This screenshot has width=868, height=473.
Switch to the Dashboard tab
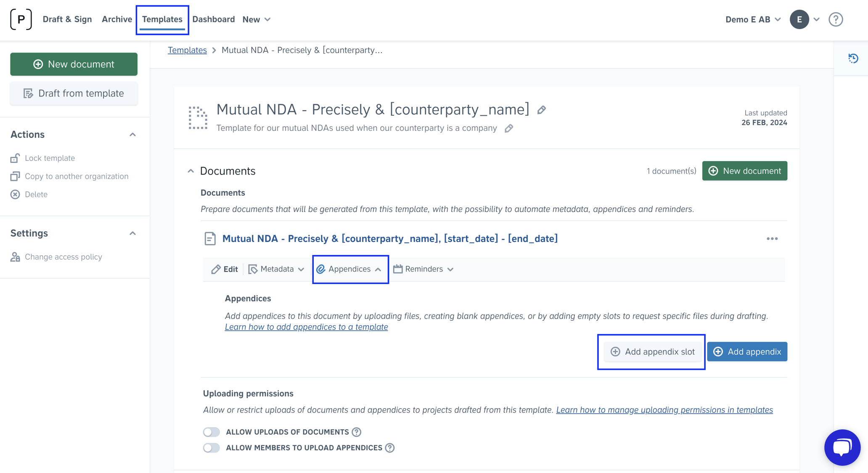coord(214,19)
